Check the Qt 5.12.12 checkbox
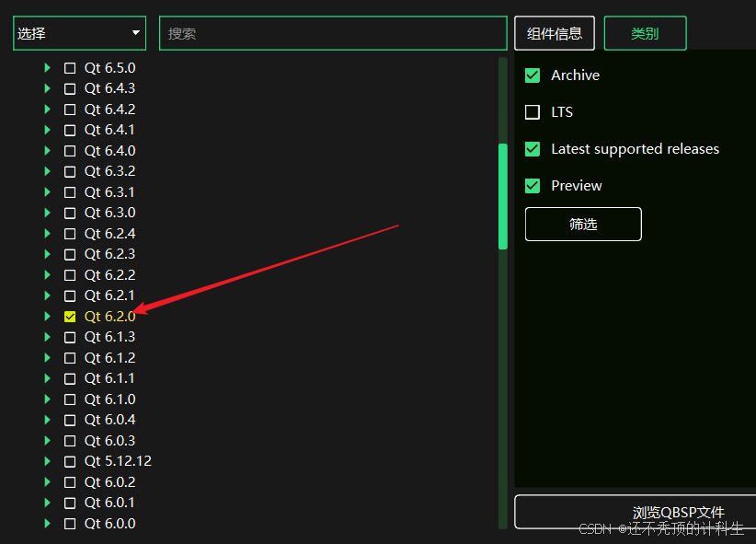The image size is (756, 544). (70, 462)
